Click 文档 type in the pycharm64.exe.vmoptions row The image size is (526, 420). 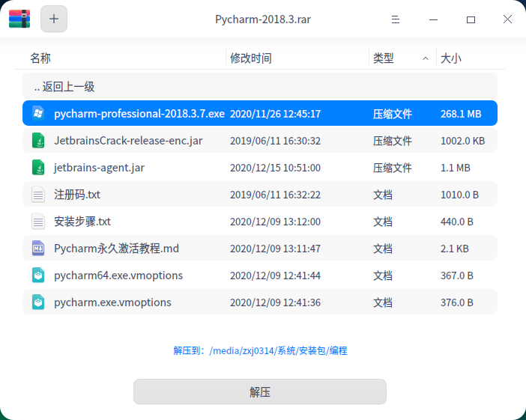coord(383,276)
